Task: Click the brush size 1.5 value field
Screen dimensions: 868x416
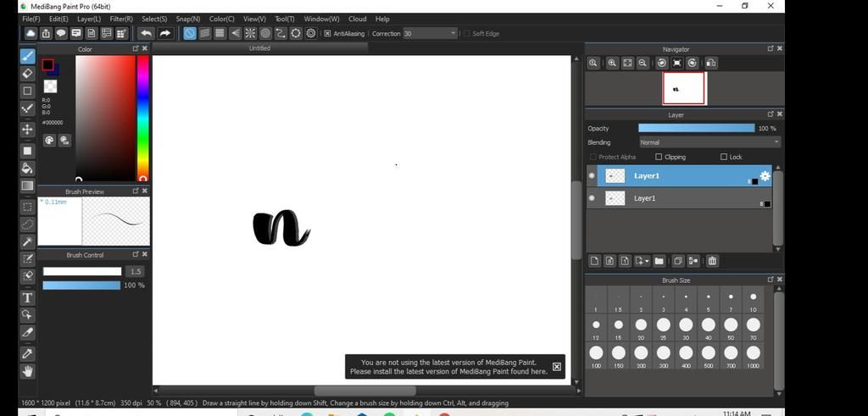Action: pyautogui.click(x=136, y=272)
